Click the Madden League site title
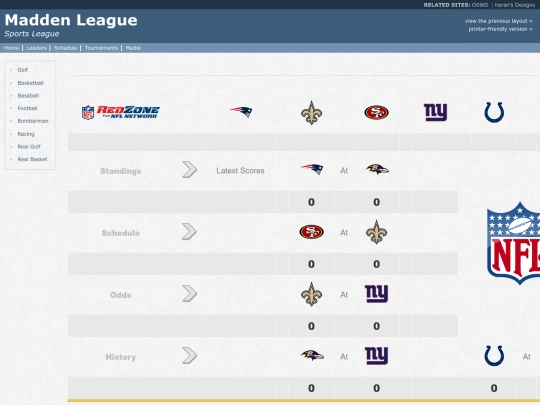Screen dimensions: 540x405 tap(71, 20)
